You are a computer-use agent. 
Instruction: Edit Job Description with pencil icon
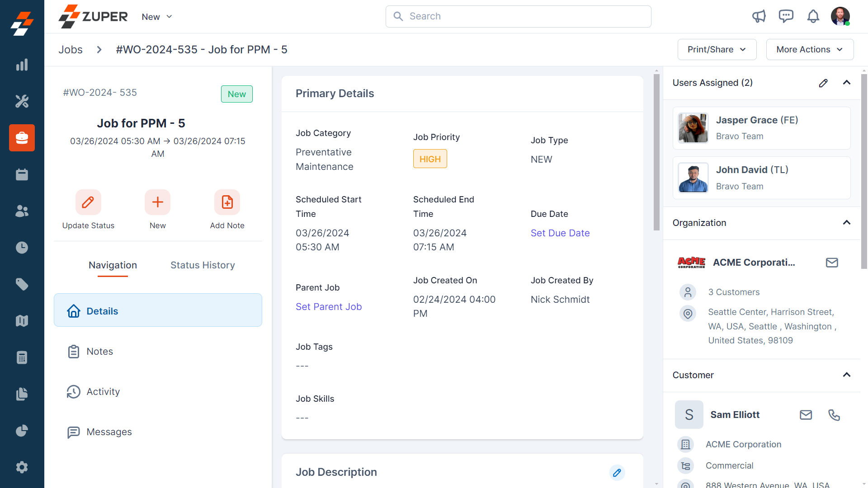click(x=617, y=473)
